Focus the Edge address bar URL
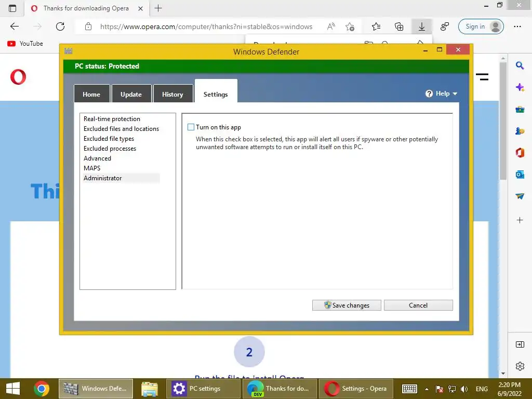 tap(206, 26)
